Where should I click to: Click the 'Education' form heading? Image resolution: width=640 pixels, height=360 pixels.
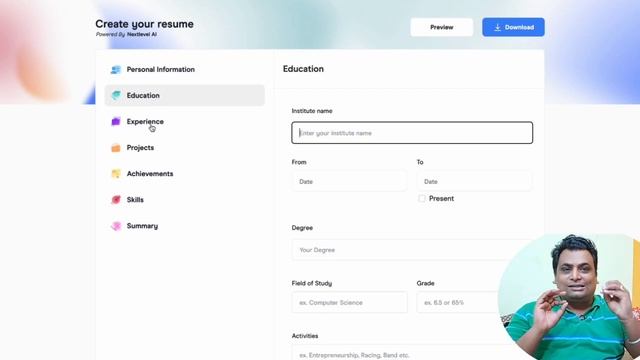pyautogui.click(x=303, y=69)
